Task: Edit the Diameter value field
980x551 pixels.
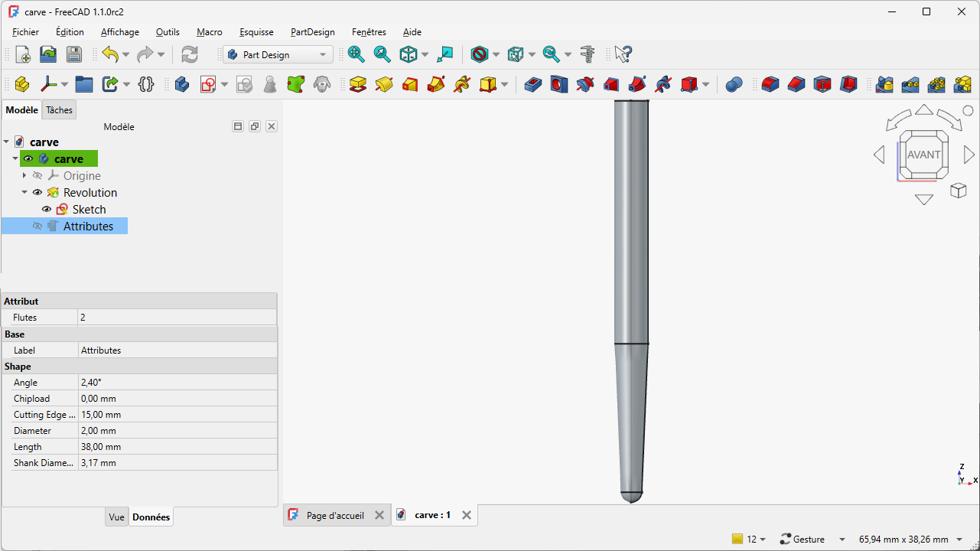Action: (177, 431)
